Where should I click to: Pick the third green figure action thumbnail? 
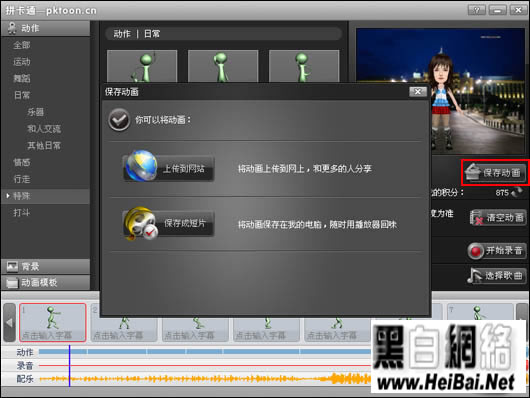click(x=304, y=66)
